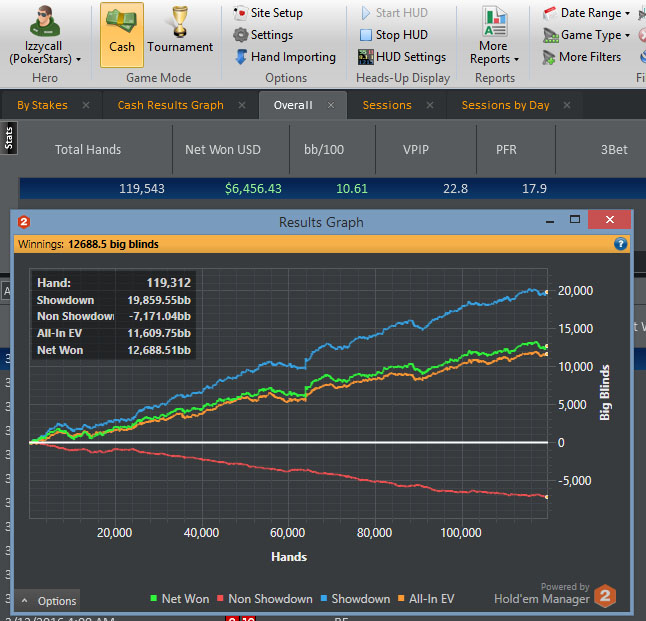Sort by VPIP column header
This screenshot has width=646, height=621.
(416, 150)
